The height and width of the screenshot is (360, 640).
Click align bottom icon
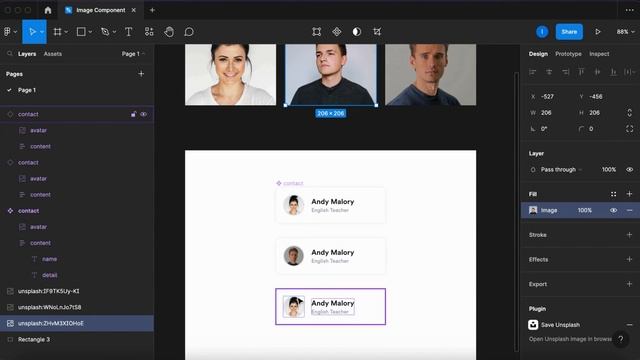pos(613,72)
